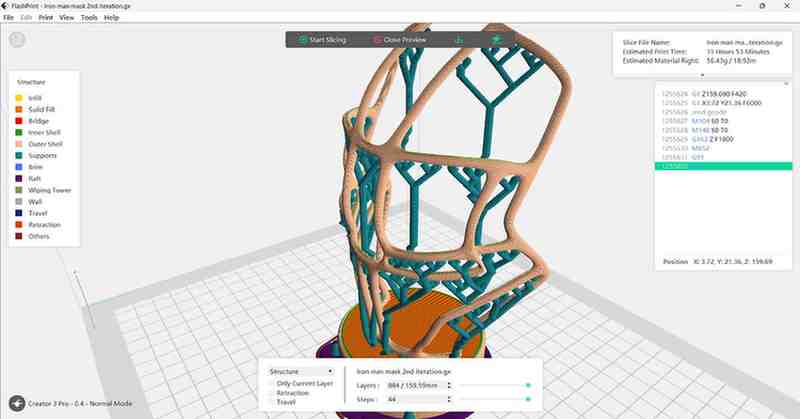Click the purple Raft color swatch
Image resolution: width=800 pixels, height=419 pixels.
[19, 179]
